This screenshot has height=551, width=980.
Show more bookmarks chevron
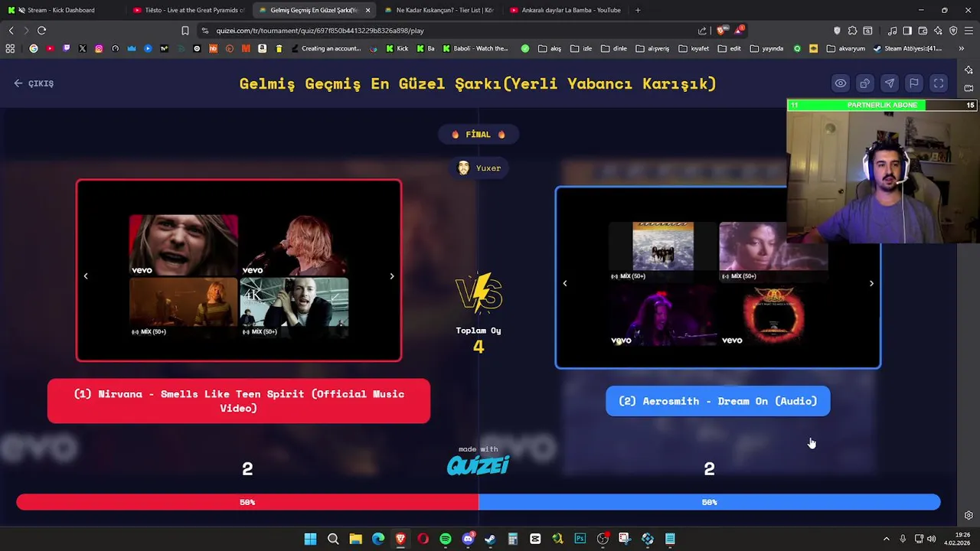click(962, 48)
